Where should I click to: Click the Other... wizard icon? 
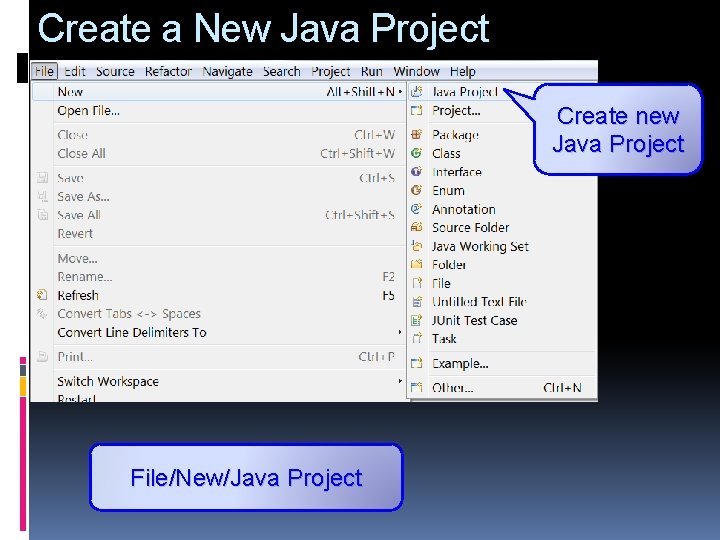pos(416,388)
